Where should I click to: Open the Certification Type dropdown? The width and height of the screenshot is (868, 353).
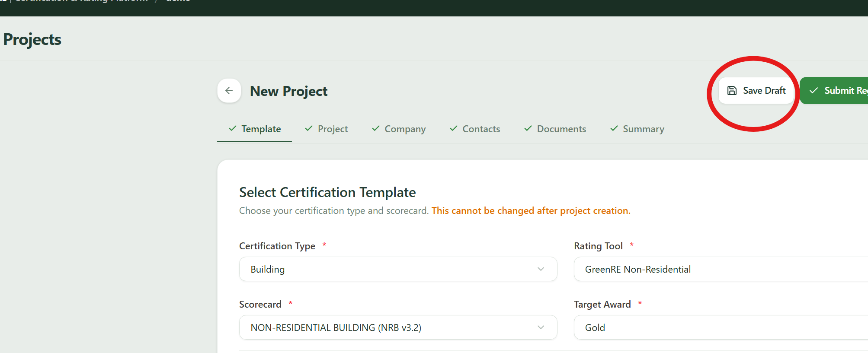398,269
